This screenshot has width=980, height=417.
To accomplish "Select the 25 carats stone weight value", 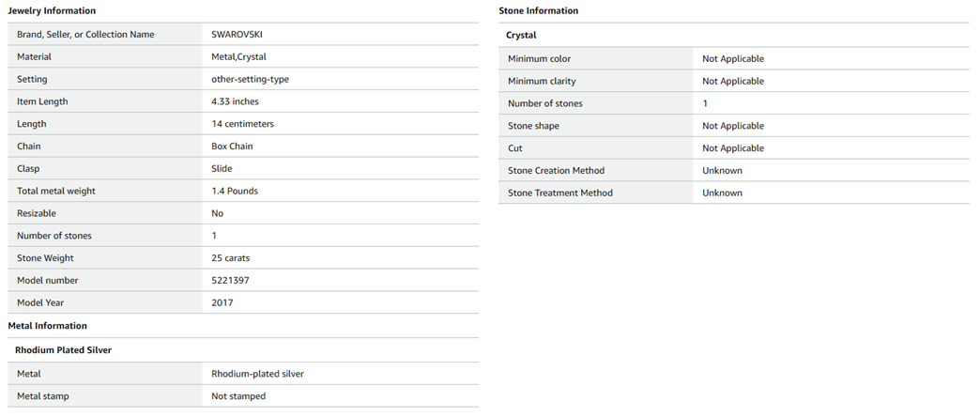I will click(230, 258).
